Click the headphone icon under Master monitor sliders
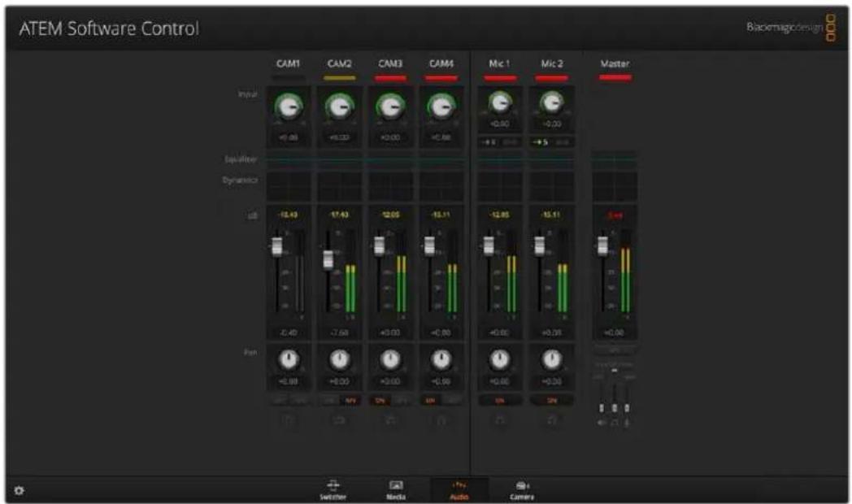This screenshot has width=852, height=504. (614, 422)
